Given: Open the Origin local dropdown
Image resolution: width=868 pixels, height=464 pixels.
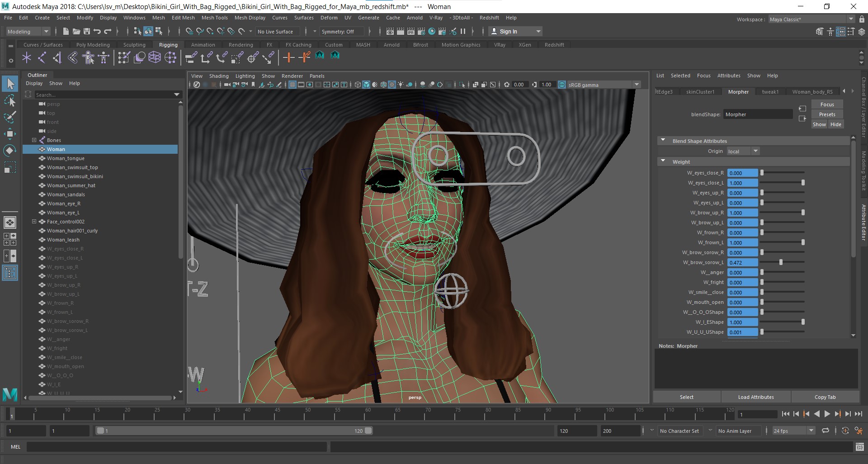Looking at the screenshot, I should (x=743, y=151).
